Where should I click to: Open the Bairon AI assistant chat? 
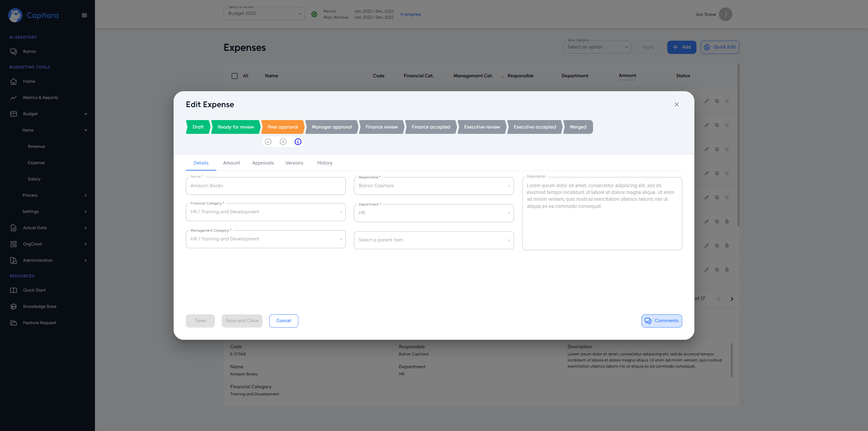pos(29,52)
